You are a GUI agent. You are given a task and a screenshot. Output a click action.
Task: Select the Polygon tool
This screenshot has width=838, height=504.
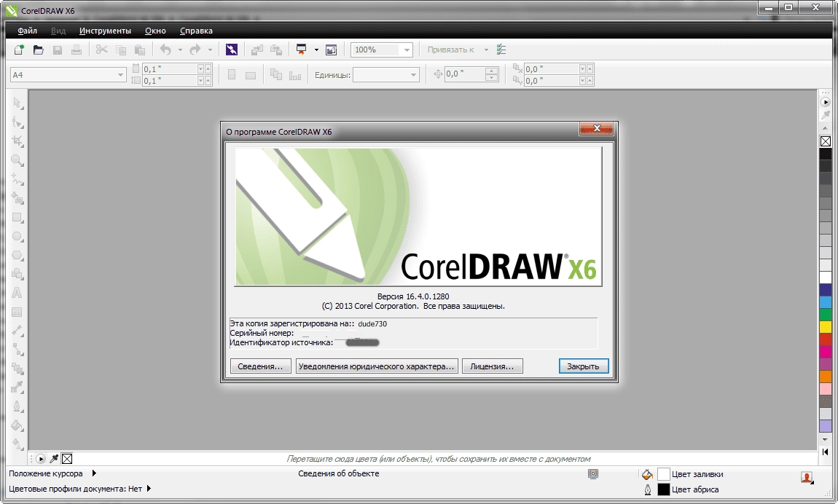coord(17,255)
